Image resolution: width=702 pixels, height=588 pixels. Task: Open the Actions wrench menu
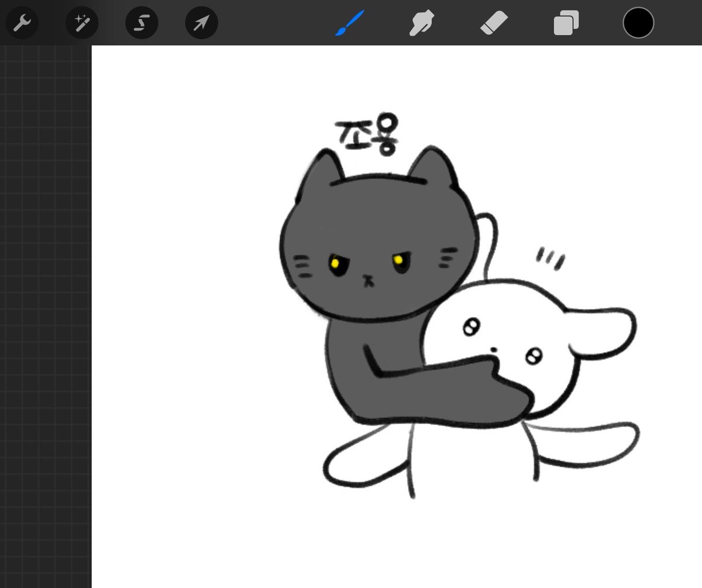22,23
